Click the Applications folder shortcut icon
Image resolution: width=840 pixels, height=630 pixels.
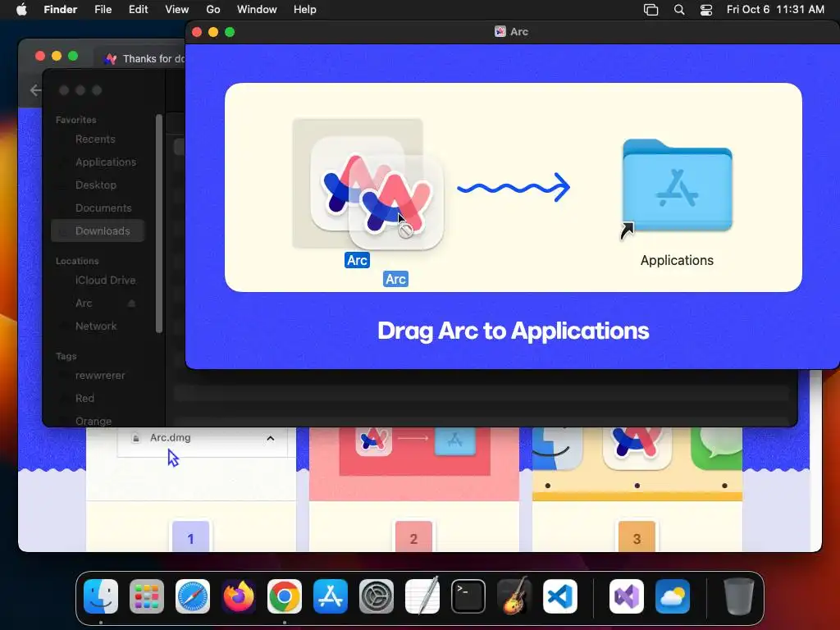[677, 186]
